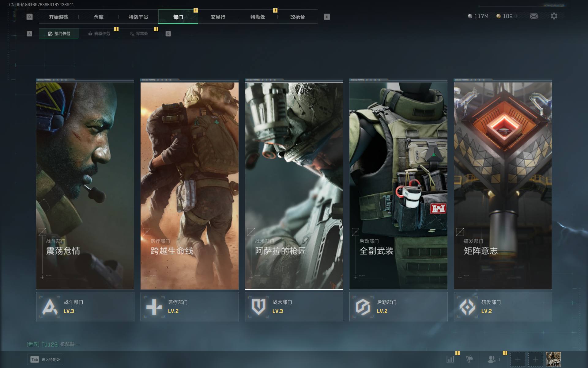Go to the 特勤处 tab

tap(258, 17)
